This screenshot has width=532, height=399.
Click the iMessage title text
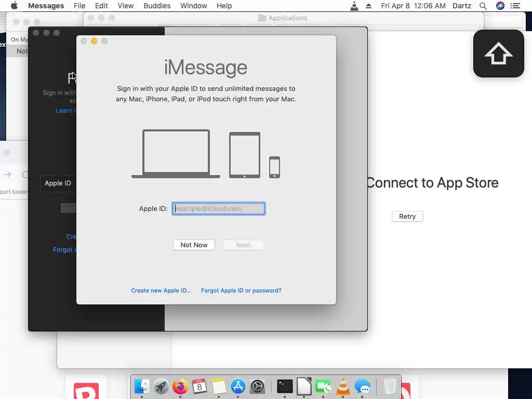206,68
